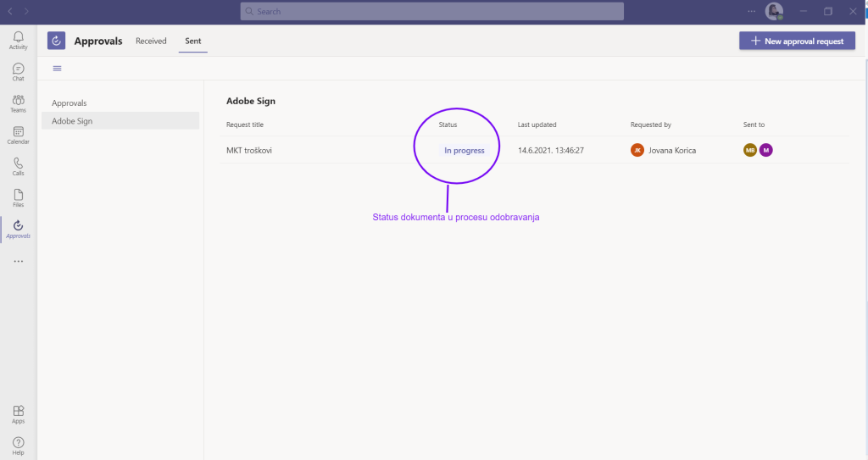Screen dimensions: 868x460
Task: Navigate back with the left arrow
Action: [x=10, y=12]
